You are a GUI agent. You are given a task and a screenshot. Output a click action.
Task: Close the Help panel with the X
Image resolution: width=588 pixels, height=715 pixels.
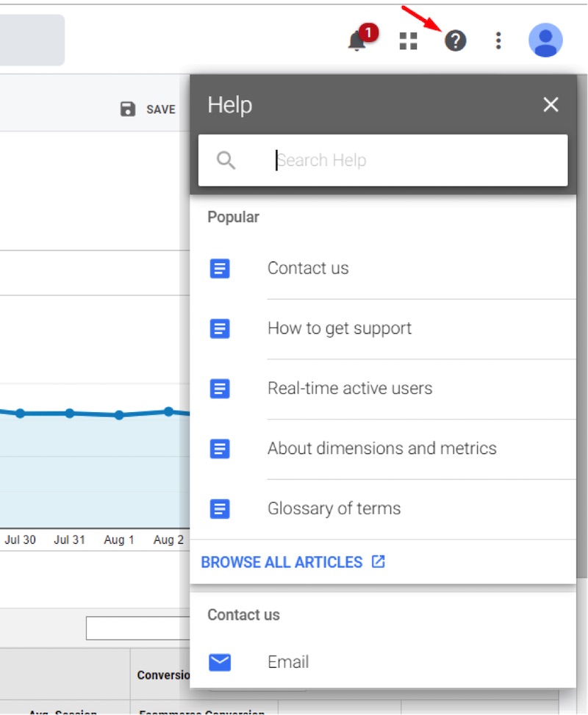[x=551, y=104]
